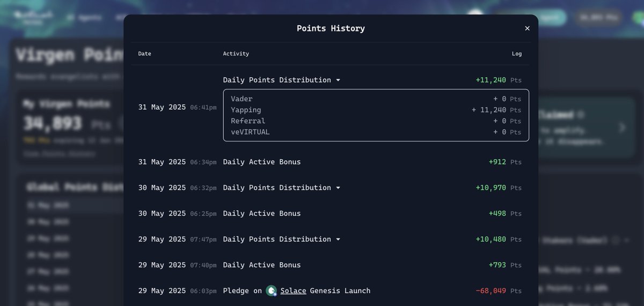Click the right chevron on the blurred claim card
The width and height of the screenshot is (644, 306).
point(622,128)
